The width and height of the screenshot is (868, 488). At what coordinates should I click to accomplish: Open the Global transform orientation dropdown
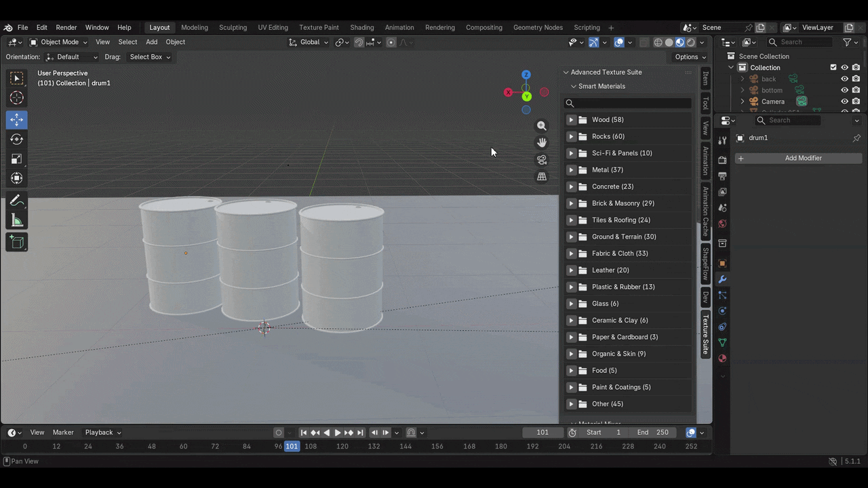(309, 42)
